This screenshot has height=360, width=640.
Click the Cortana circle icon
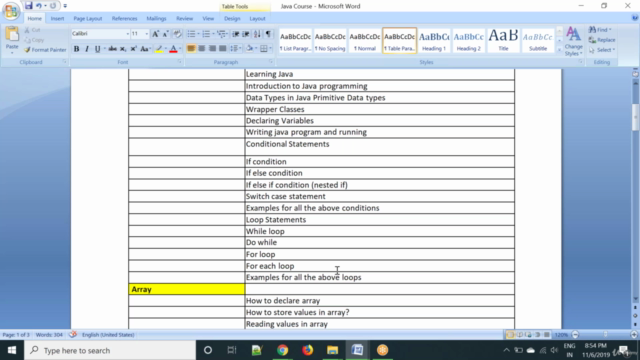point(208,350)
